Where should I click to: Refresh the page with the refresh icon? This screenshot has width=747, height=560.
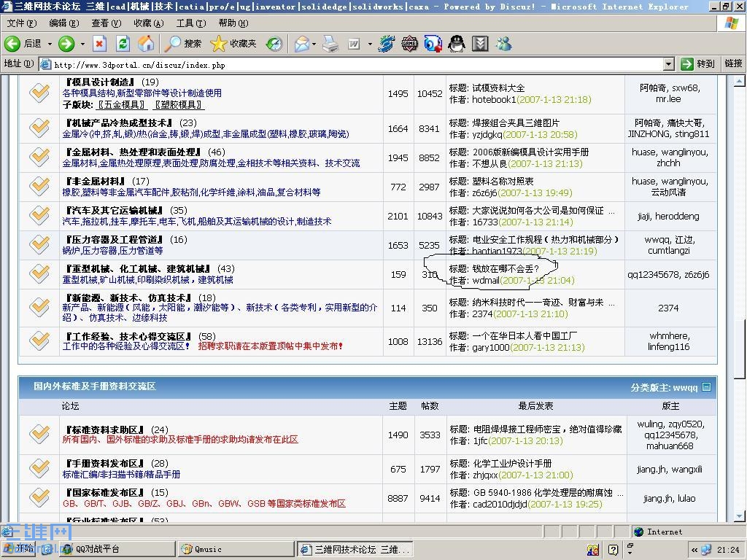click(123, 44)
